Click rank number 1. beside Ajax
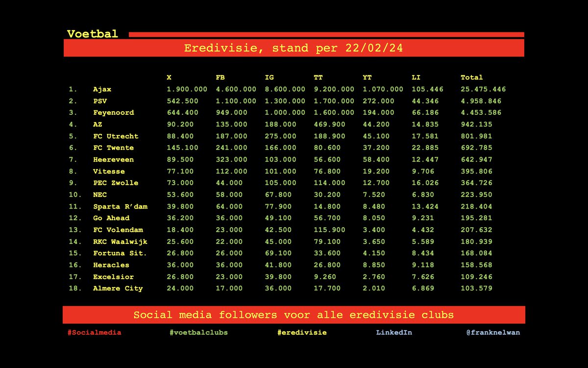 pos(73,89)
